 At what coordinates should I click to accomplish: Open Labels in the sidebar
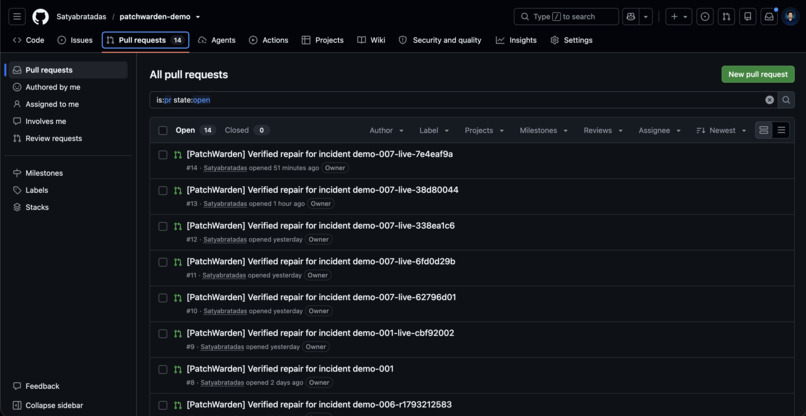pyautogui.click(x=68, y=190)
